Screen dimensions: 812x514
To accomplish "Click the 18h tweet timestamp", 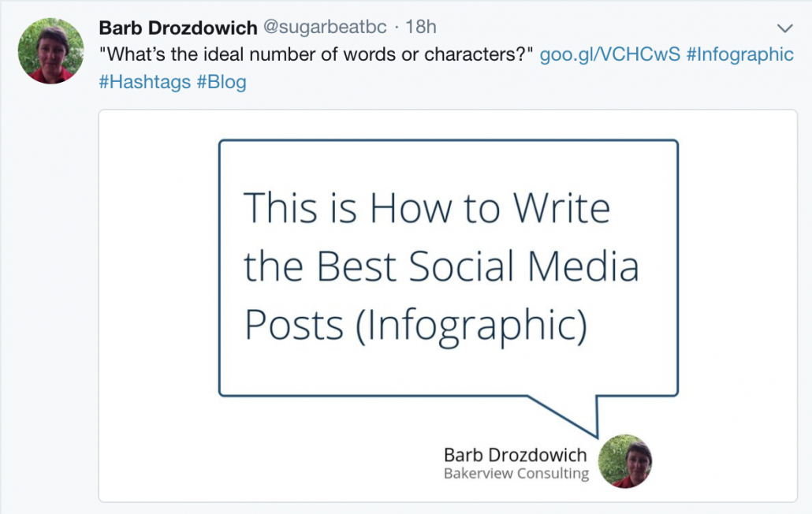I will pos(420,27).
